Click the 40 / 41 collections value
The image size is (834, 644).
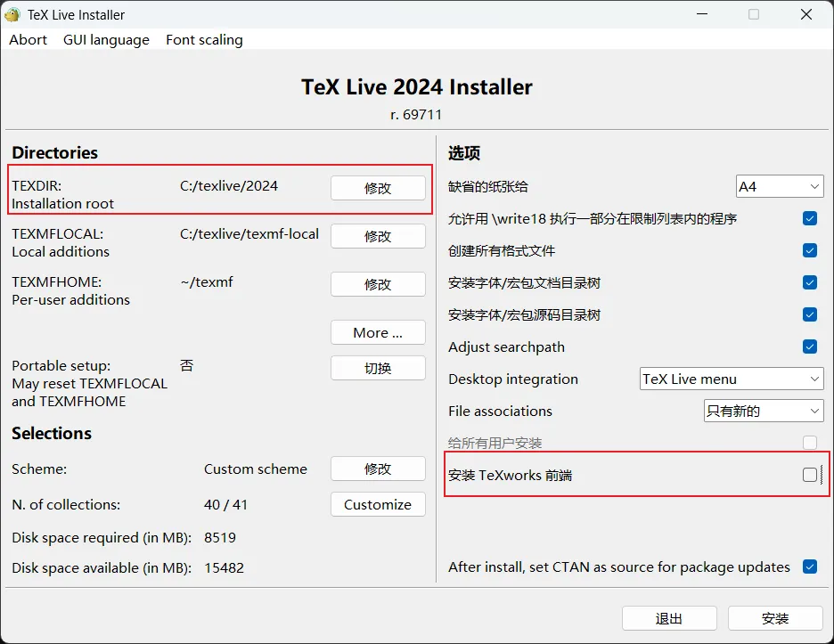coord(225,505)
